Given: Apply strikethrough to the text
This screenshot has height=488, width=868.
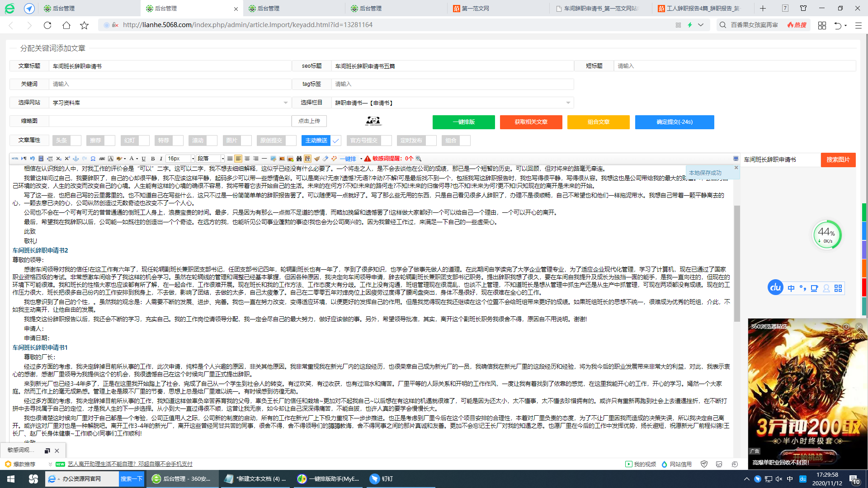Looking at the screenshot, I should 102,159.
